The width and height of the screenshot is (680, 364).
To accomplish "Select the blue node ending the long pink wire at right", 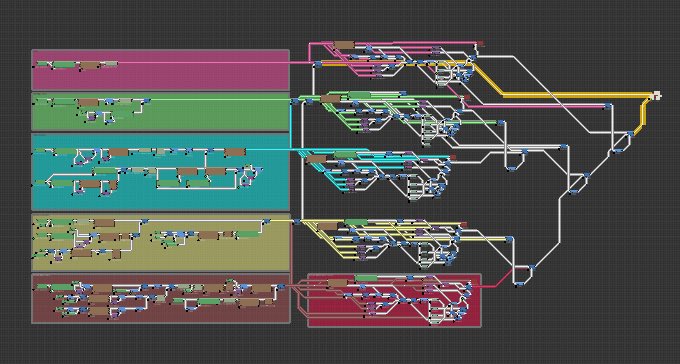I will point(608,106).
